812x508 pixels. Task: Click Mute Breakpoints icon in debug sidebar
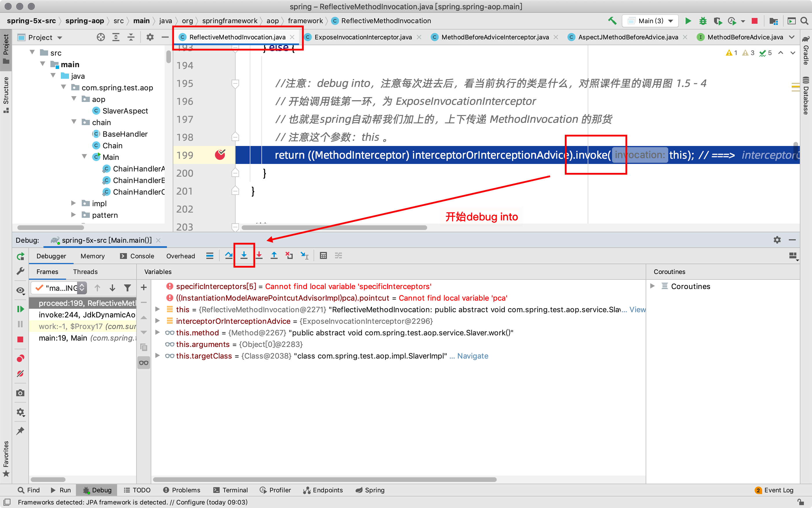(x=21, y=374)
